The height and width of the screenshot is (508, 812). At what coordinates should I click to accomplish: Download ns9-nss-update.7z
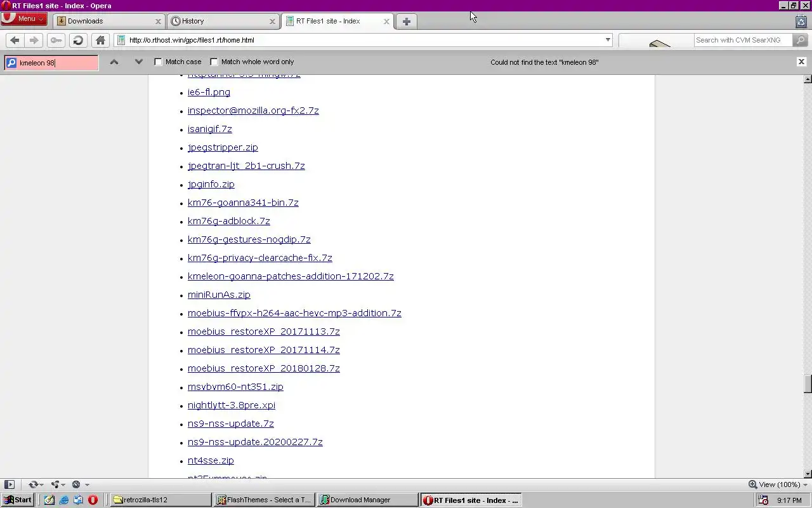(x=231, y=424)
